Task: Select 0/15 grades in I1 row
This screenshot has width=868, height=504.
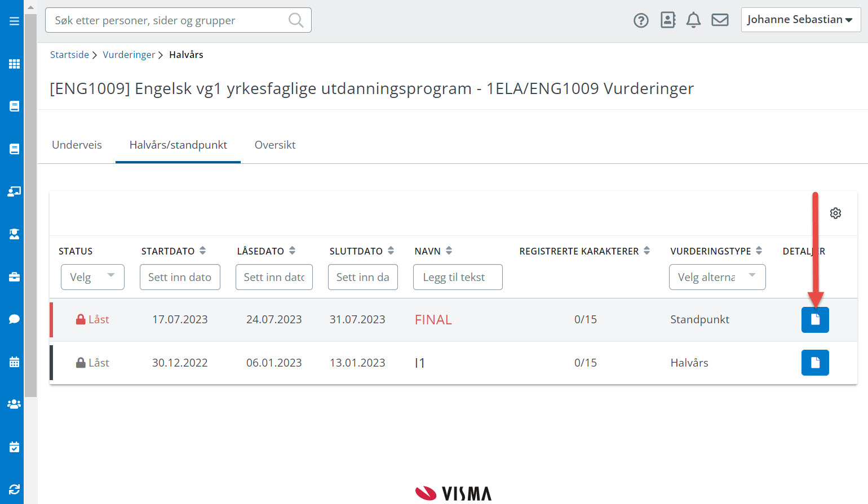Action: click(x=586, y=363)
